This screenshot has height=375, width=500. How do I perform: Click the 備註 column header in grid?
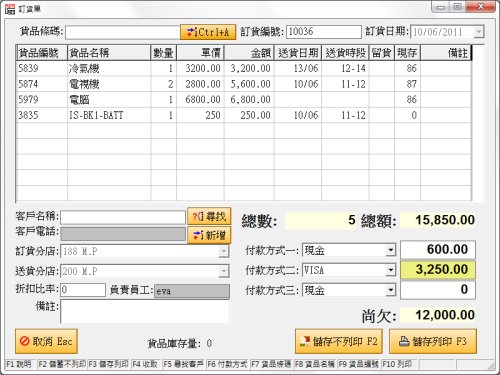[446, 53]
